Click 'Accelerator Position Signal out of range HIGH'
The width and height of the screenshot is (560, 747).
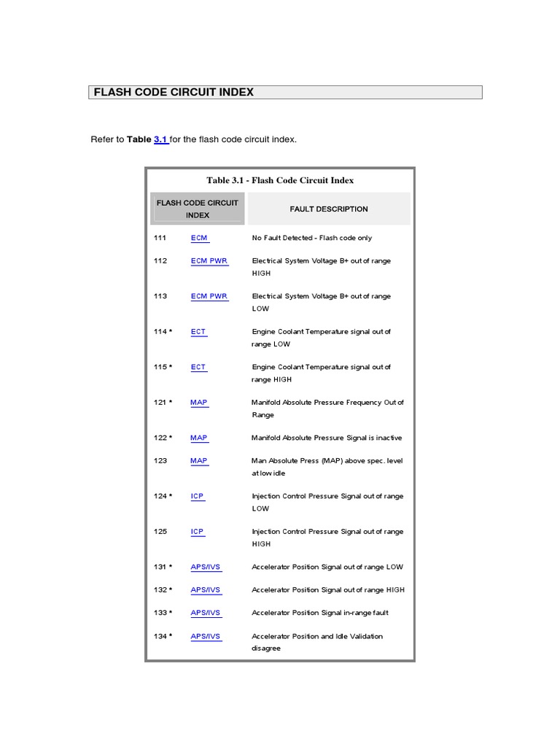coord(328,589)
